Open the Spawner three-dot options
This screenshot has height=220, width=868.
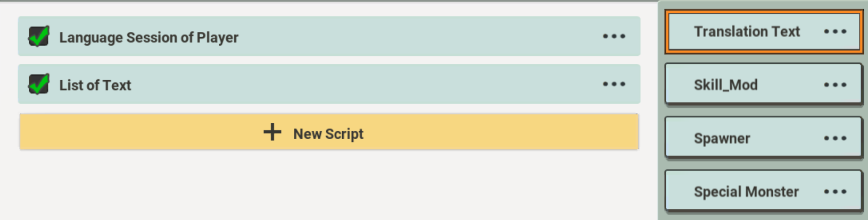tap(834, 139)
